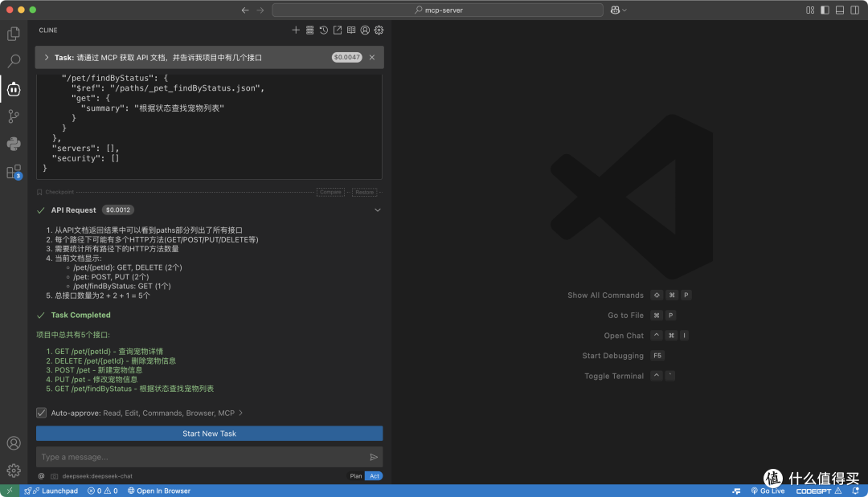Open the Source Control view
This screenshot has height=497, width=868.
pos(14,116)
